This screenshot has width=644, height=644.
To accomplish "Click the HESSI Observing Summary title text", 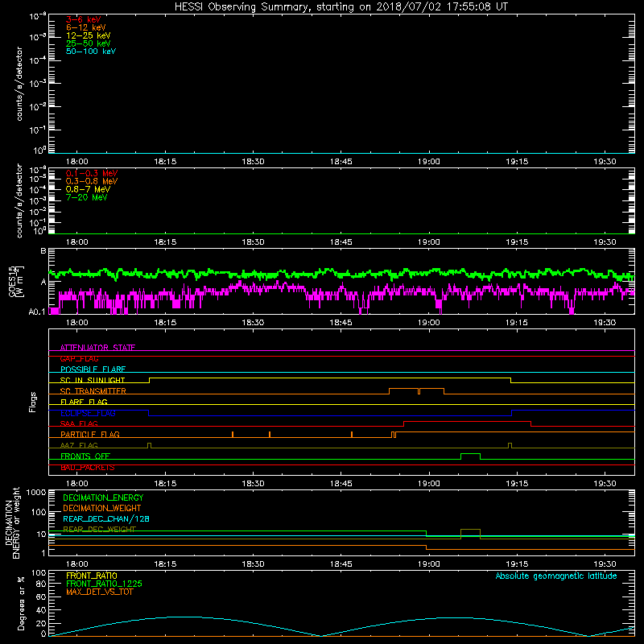I will coord(341,7).
